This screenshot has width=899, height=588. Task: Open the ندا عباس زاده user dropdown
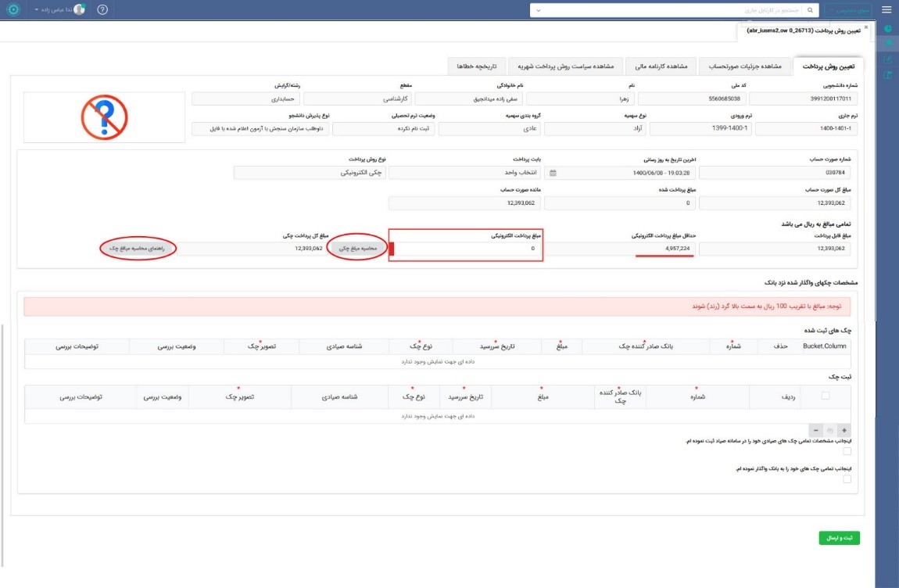point(52,9)
